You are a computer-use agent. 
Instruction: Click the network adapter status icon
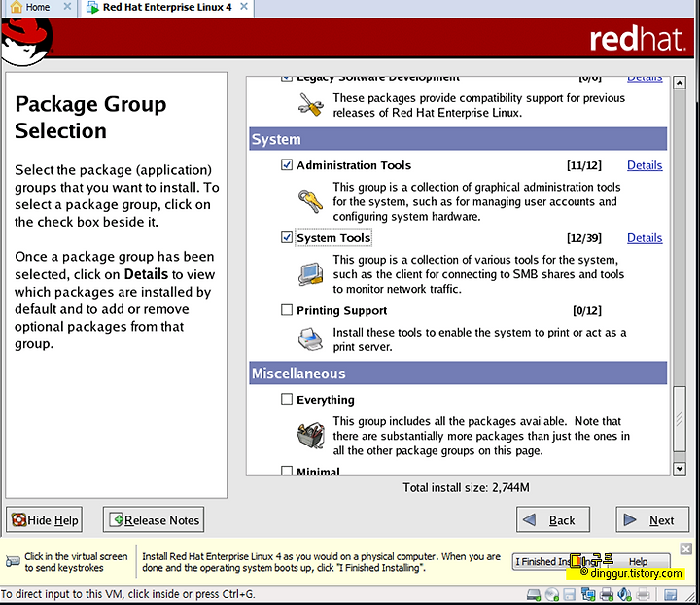click(588, 594)
